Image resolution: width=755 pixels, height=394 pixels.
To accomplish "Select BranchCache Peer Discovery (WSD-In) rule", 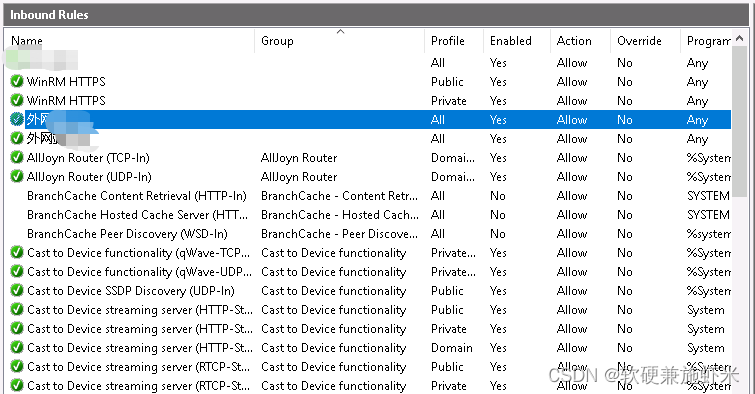I will [x=127, y=234].
